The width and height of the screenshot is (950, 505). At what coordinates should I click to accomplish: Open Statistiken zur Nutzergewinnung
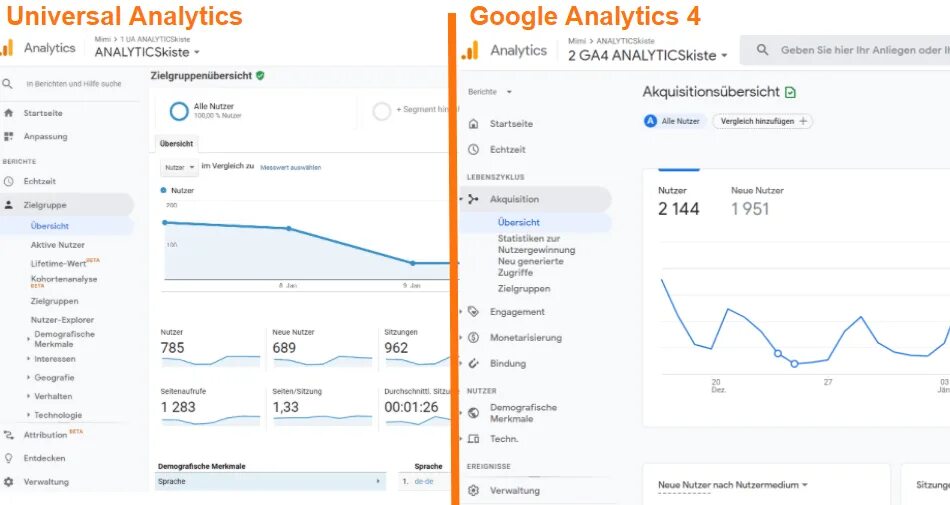tap(536, 244)
